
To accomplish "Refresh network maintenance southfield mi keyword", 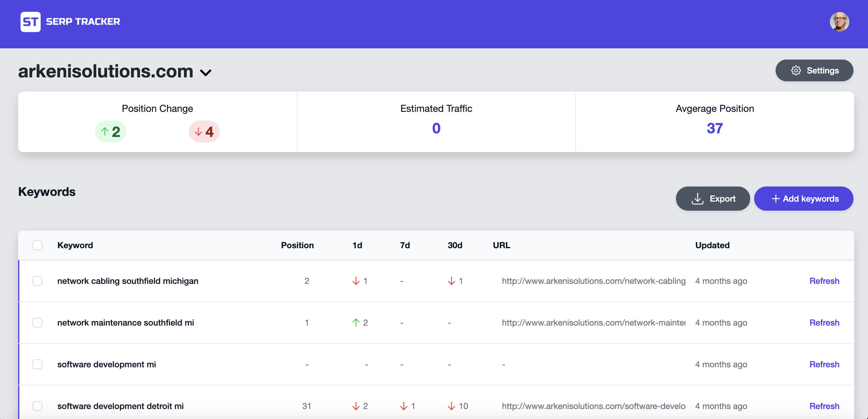I will (x=824, y=323).
